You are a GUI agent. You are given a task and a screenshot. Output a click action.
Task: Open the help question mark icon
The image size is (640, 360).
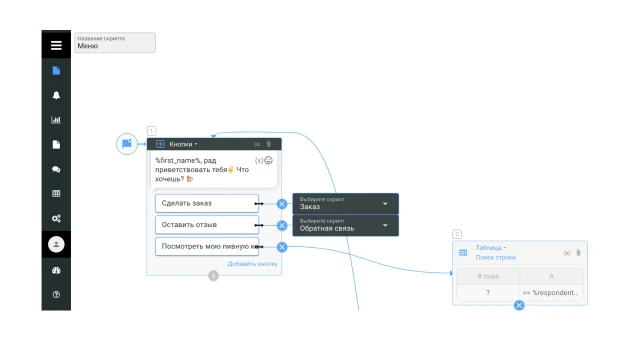click(x=56, y=295)
